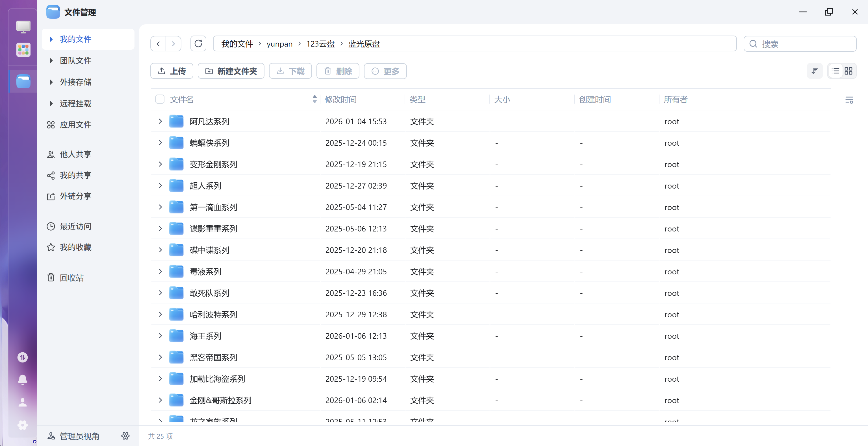Switch to list view icon
This screenshot has height=446, width=868.
point(835,71)
